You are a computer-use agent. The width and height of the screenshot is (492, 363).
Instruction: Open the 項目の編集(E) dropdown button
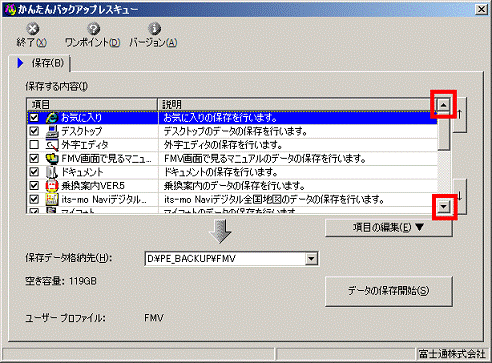tap(389, 228)
